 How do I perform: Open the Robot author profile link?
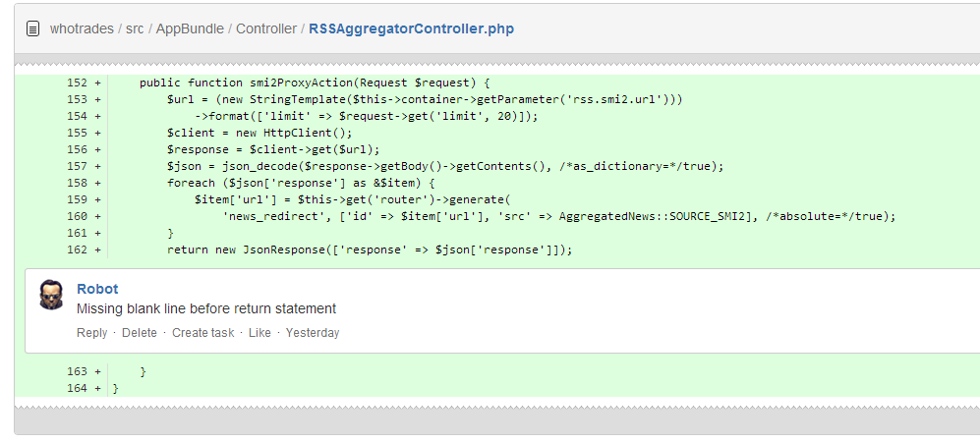tap(97, 289)
